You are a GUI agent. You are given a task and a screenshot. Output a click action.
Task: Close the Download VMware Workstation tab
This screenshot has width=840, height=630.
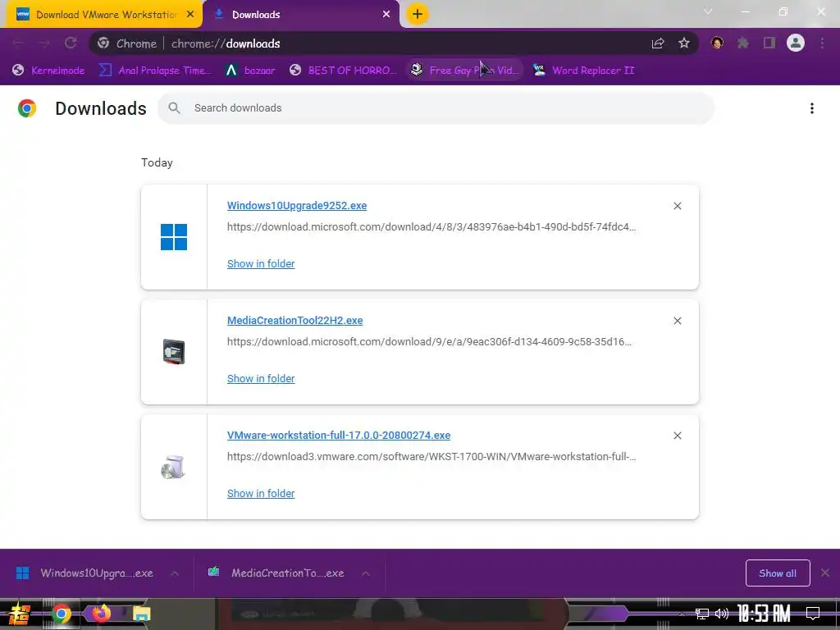pyautogui.click(x=190, y=15)
